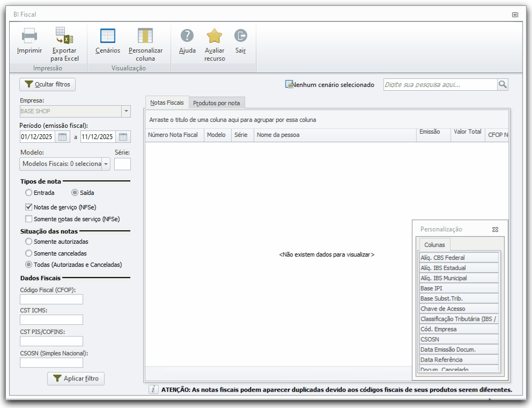Uncheck Notas de serviço (NFSe)
The height and width of the screenshot is (408, 532).
click(29, 207)
